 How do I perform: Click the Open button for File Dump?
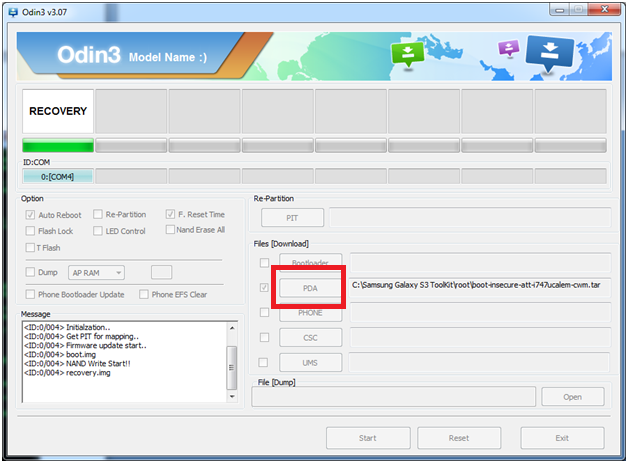click(573, 397)
